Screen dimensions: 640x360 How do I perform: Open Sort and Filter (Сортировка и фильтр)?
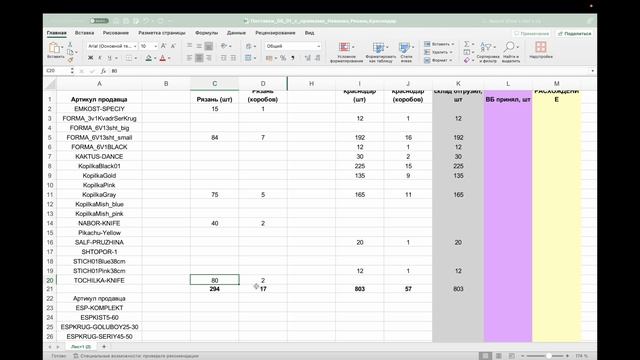click(x=488, y=52)
